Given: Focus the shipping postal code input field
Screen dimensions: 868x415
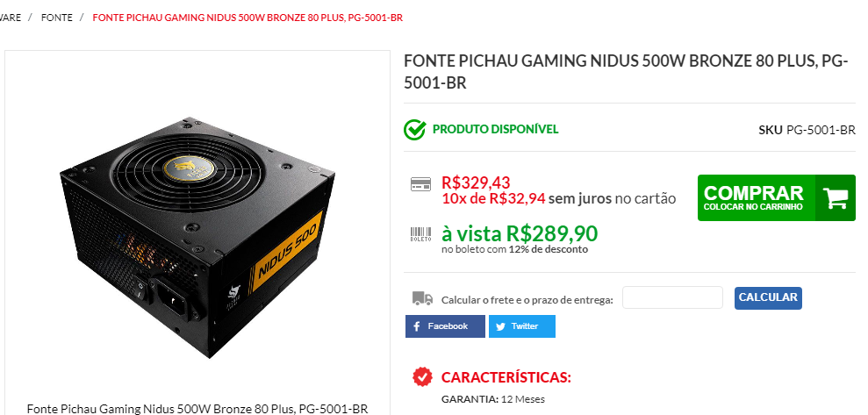Looking at the screenshot, I should tap(672, 297).
